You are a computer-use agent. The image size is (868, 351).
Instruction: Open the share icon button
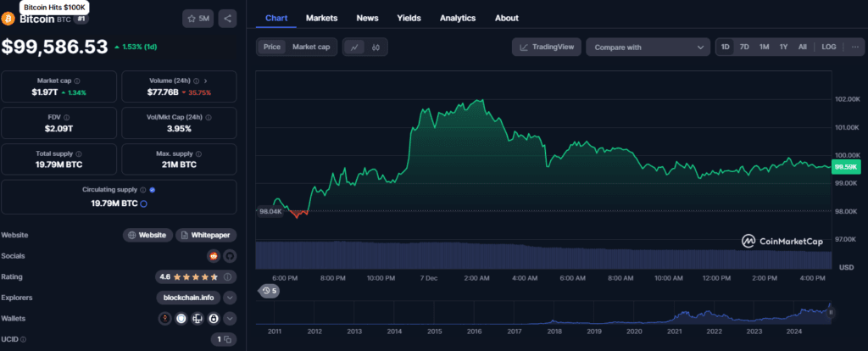click(227, 19)
